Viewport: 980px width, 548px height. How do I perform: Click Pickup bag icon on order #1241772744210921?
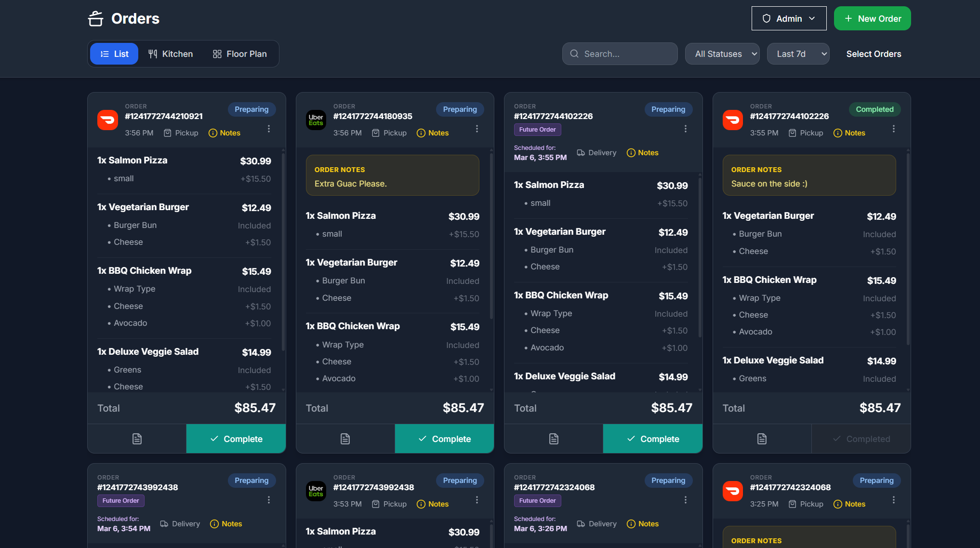click(x=168, y=133)
